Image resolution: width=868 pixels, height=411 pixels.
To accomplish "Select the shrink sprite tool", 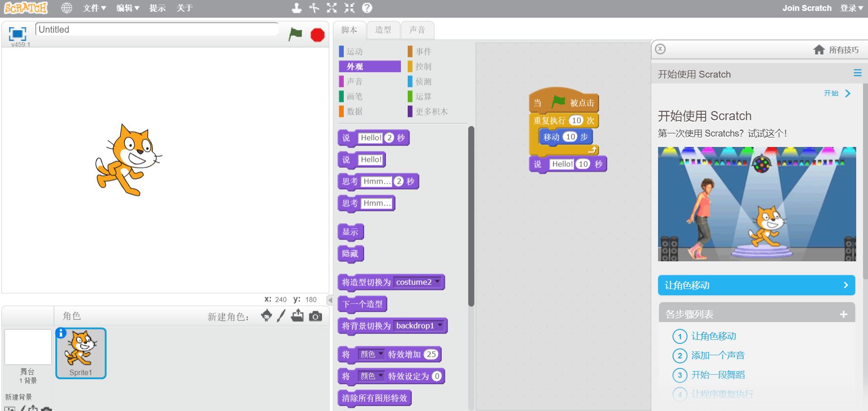I will click(x=350, y=8).
